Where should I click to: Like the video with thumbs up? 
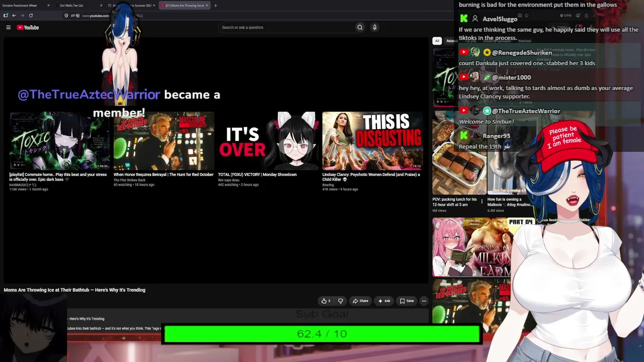pos(326,301)
